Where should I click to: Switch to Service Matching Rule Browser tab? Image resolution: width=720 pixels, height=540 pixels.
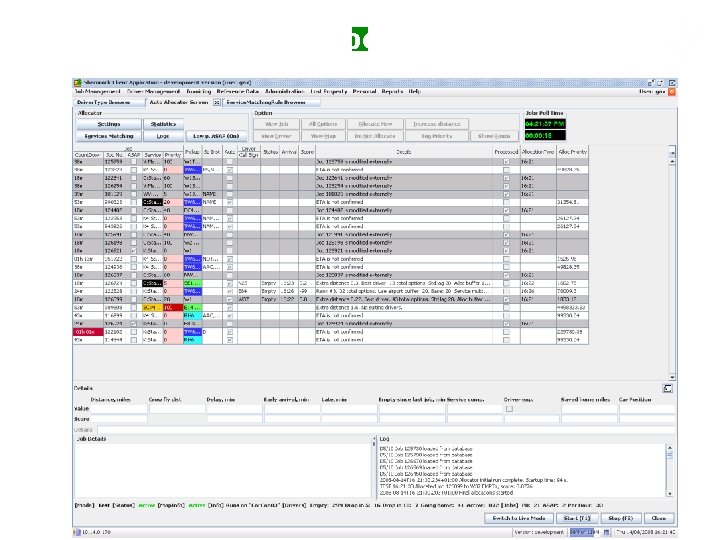[x=271, y=102]
